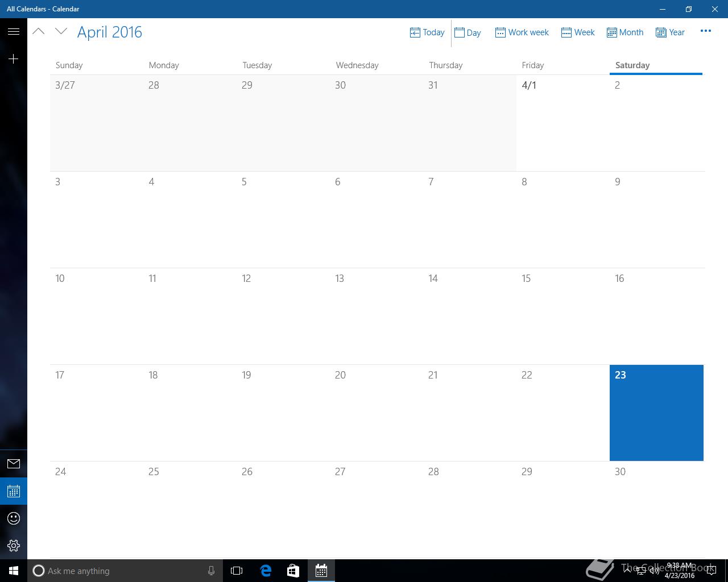Open Settings gear in sidebar
Image resolution: width=728 pixels, height=582 pixels.
14,546
